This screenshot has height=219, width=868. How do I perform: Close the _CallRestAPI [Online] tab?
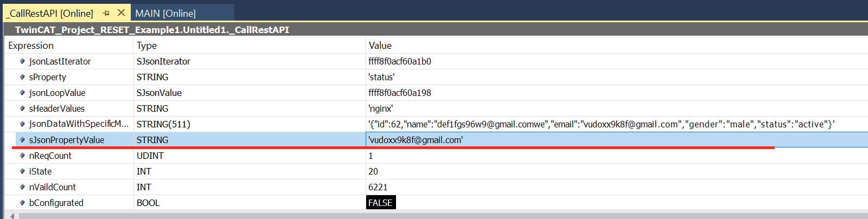121,12
